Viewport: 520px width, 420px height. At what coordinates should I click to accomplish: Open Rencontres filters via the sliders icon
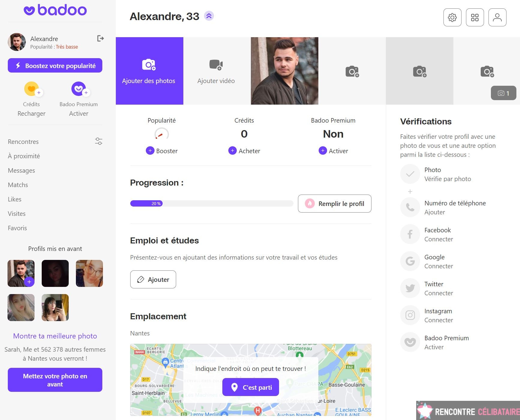click(98, 141)
